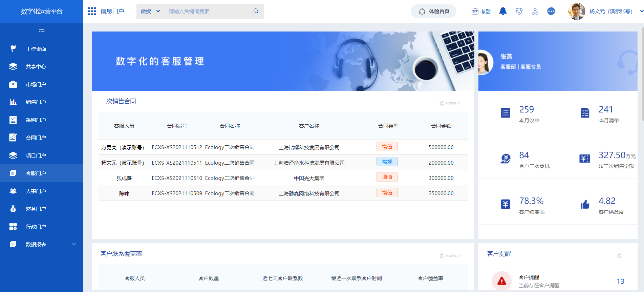This screenshot has width=644, height=292.
Task: Click the 销售门户 bar chart icon
Action: click(x=13, y=102)
